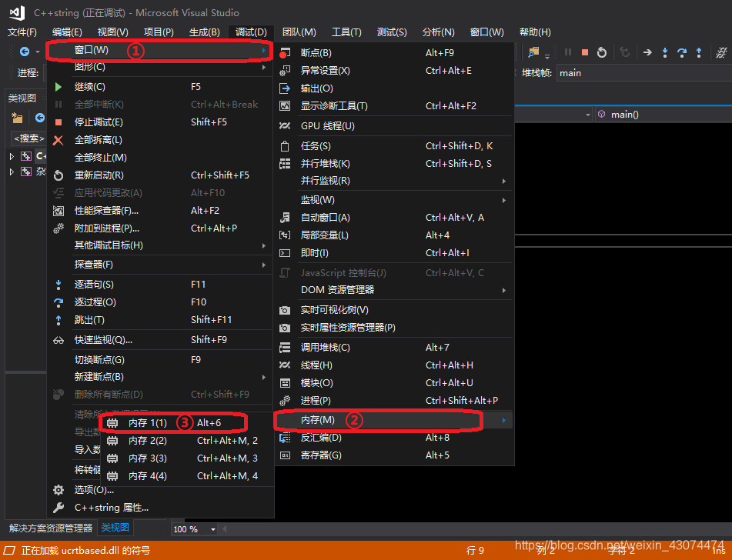Open GPU 线程(U) window entry
This screenshot has height=560, width=732.
pyautogui.click(x=394, y=126)
